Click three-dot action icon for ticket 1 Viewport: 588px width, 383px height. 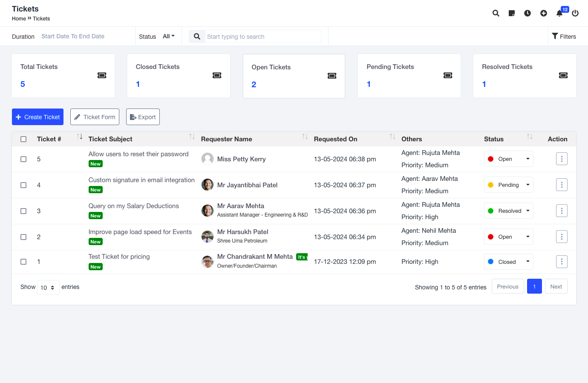pos(562,262)
